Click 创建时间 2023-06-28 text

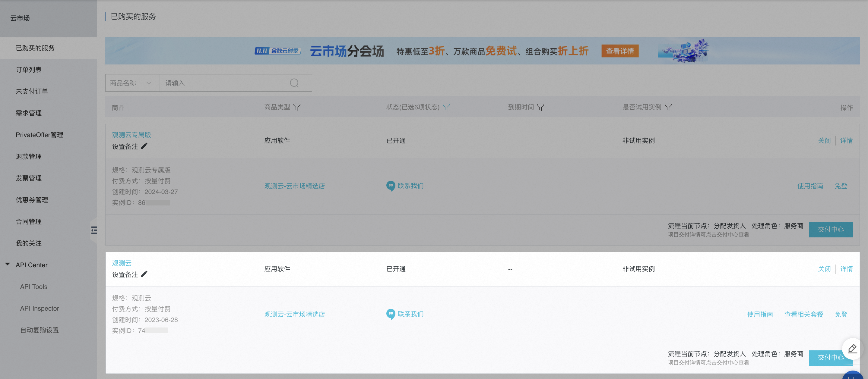(145, 320)
